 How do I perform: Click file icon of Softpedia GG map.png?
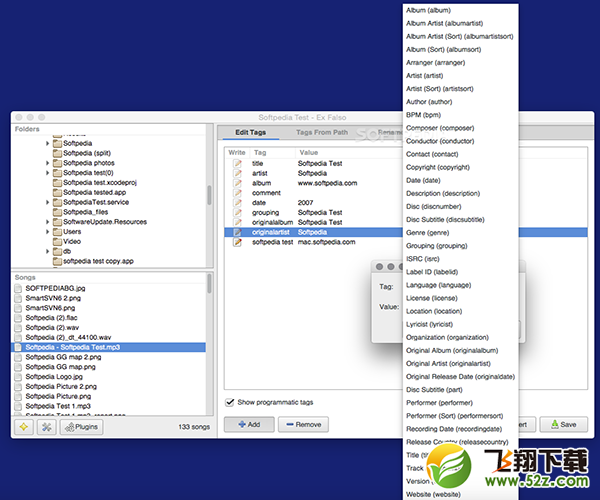pyautogui.click(x=18, y=367)
